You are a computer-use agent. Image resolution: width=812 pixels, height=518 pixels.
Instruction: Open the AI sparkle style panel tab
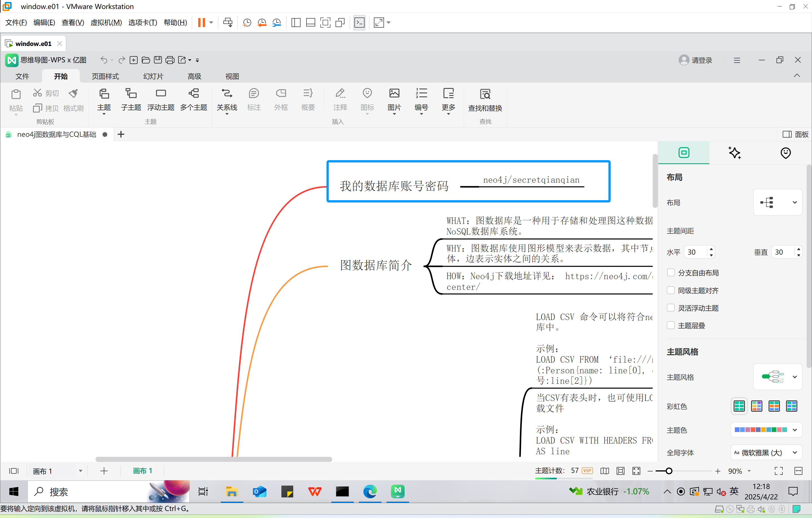[734, 153]
